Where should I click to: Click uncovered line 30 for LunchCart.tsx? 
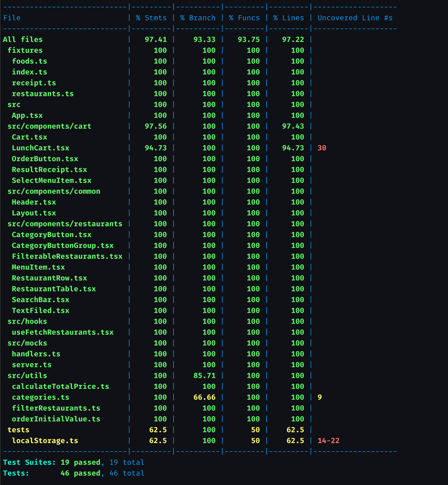pyautogui.click(x=322, y=148)
